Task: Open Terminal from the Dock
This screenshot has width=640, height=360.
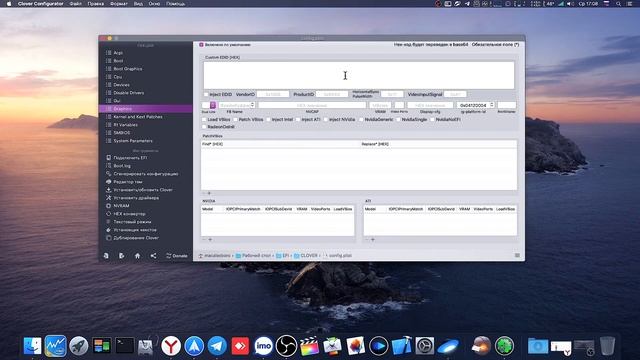Action: coord(124,346)
